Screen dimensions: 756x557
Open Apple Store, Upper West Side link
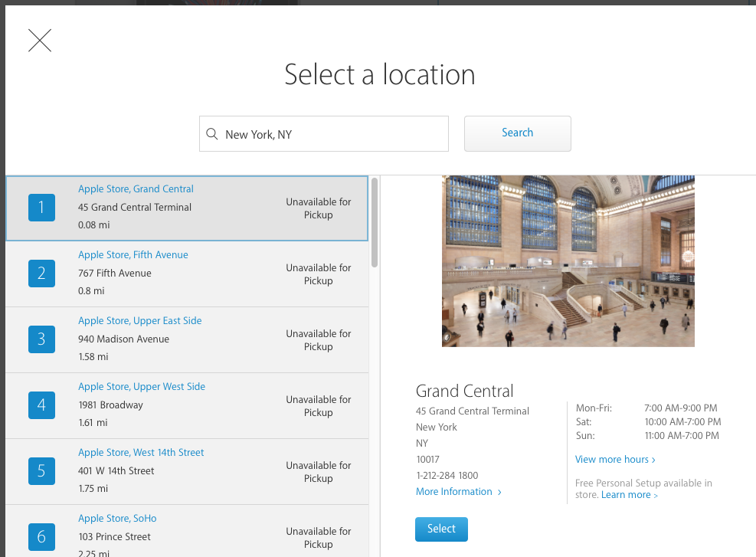pos(142,387)
